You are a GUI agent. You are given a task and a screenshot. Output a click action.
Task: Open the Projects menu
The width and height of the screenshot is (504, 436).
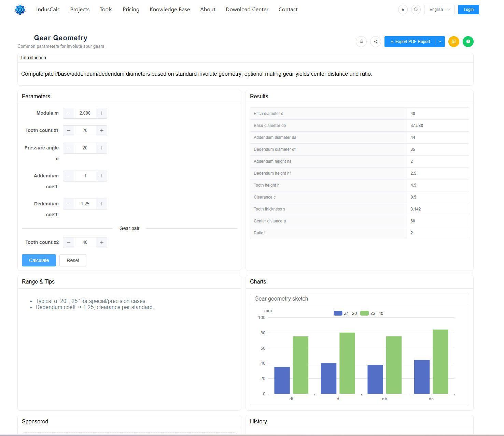click(80, 10)
